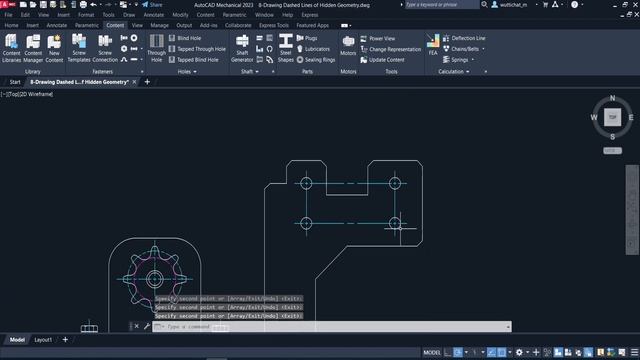Viewport: 640px width, 360px height.
Task: Open the Express Tools ribbon tab
Action: [273, 25]
